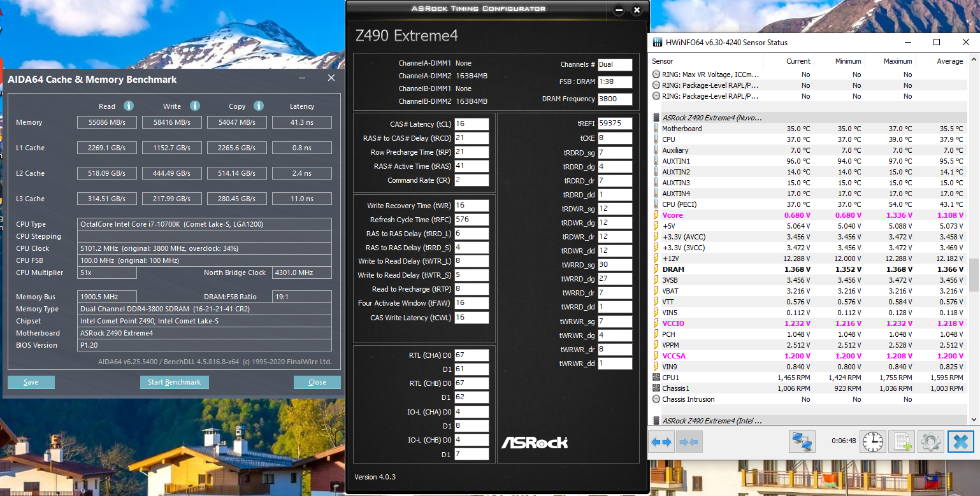The width and height of the screenshot is (980, 496).
Task: Click the North Bridge Clock value 4301.0 MHz
Action: [x=302, y=273]
